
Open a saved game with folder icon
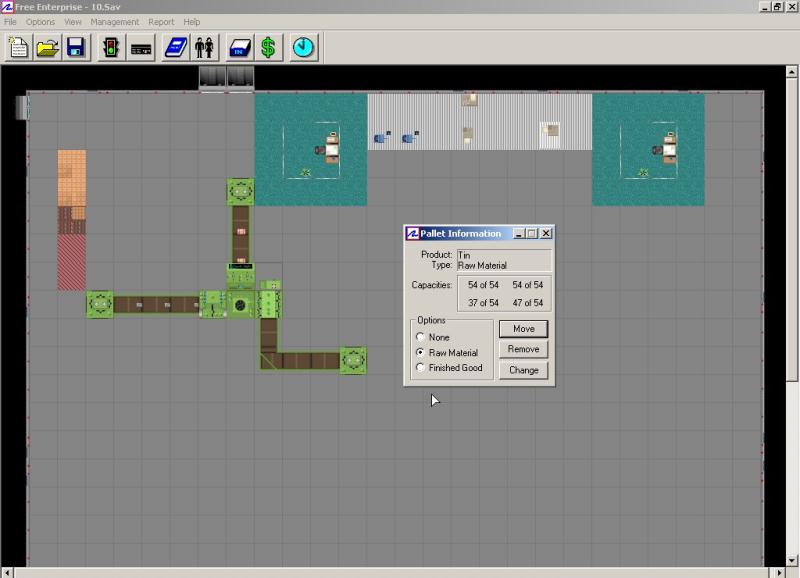[47, 47]
